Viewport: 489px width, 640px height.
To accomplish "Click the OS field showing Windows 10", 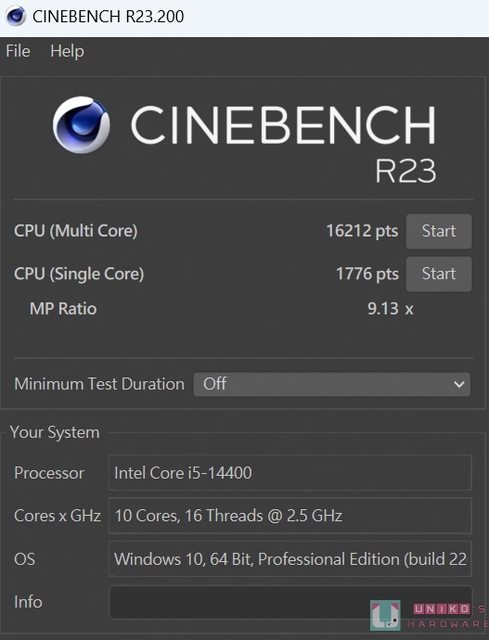I will [290, 559].
